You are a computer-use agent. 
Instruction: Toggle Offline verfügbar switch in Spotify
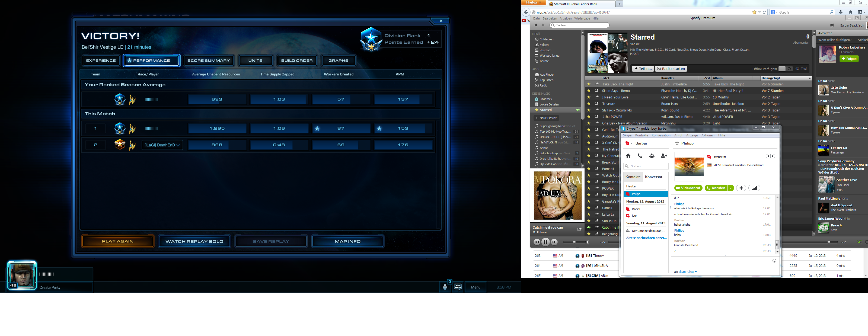(x=786, y=69)
